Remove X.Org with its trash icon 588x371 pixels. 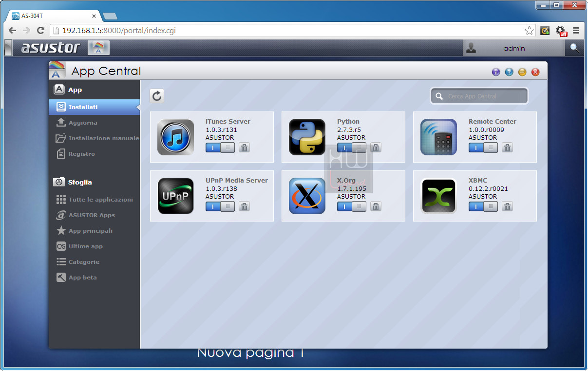pyautogui.click(x=376, y=206)
